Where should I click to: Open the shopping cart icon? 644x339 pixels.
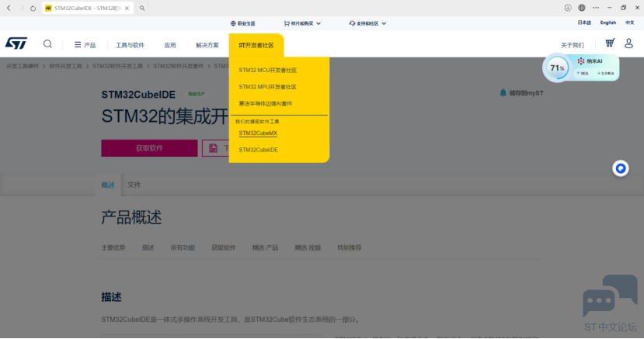click(x=610, y=43)
